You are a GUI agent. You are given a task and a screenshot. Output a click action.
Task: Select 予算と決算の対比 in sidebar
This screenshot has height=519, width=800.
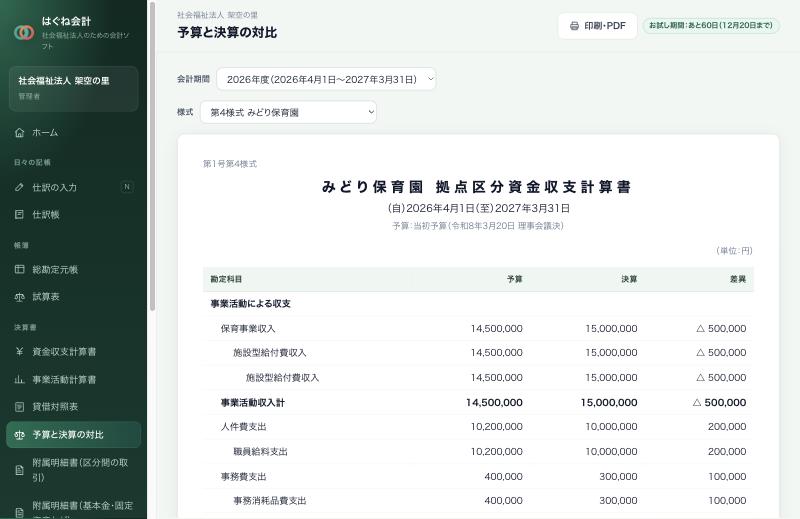click(x=73, y=435)
